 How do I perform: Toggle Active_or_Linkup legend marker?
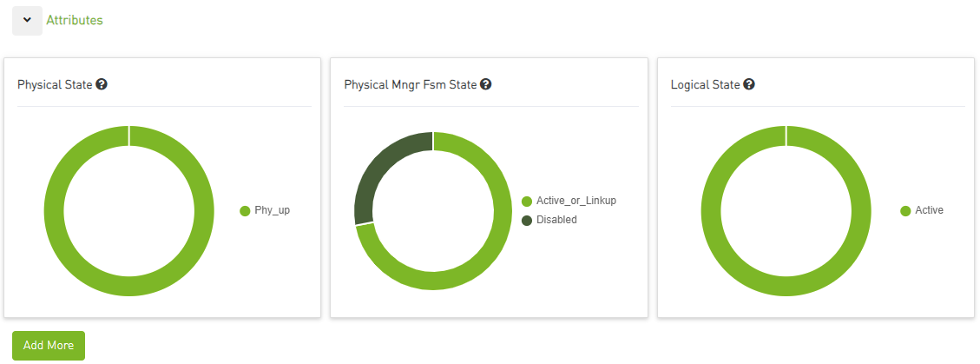527,201
